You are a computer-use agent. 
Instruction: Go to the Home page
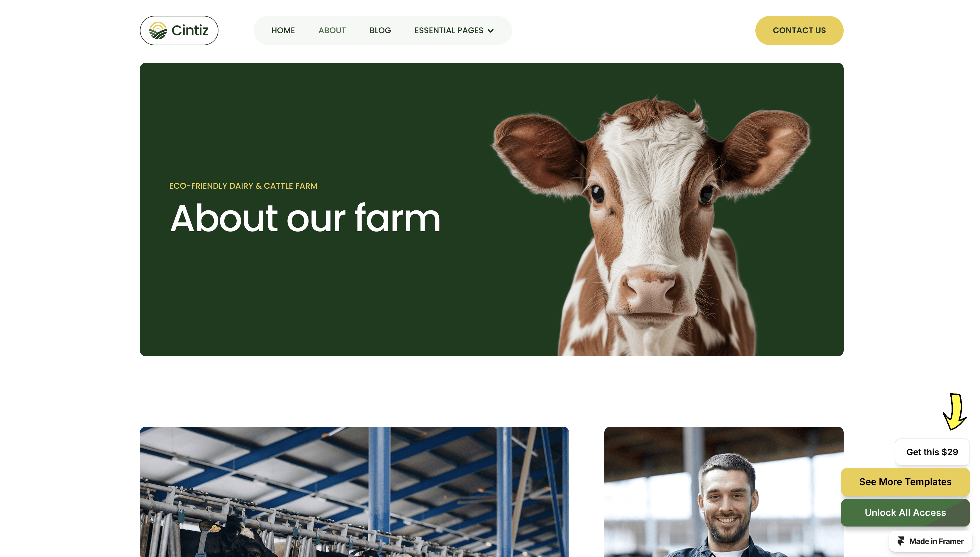coord(283,30)
